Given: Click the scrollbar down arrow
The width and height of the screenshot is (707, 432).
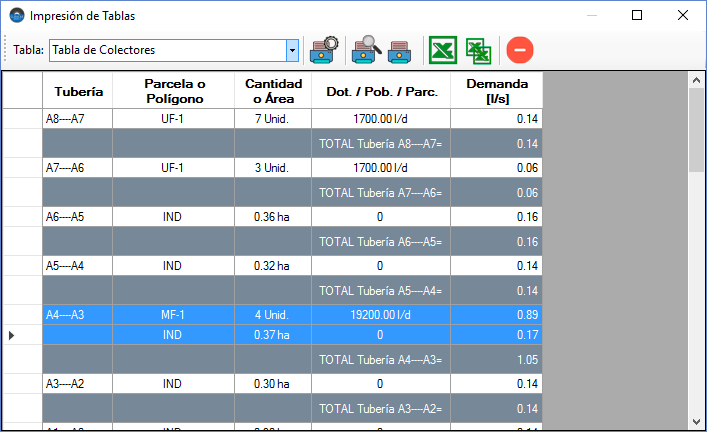Looking at the screenshot, I should 696,422.
